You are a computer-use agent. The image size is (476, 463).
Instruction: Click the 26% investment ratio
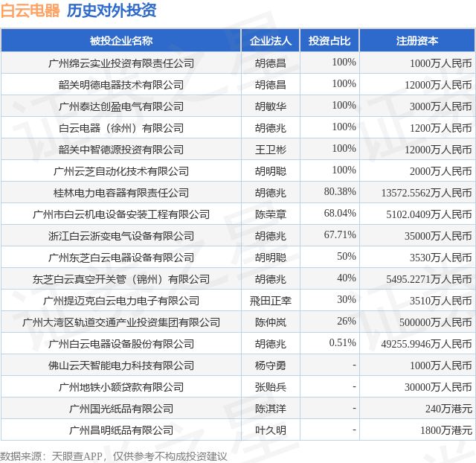click(347, 321)
